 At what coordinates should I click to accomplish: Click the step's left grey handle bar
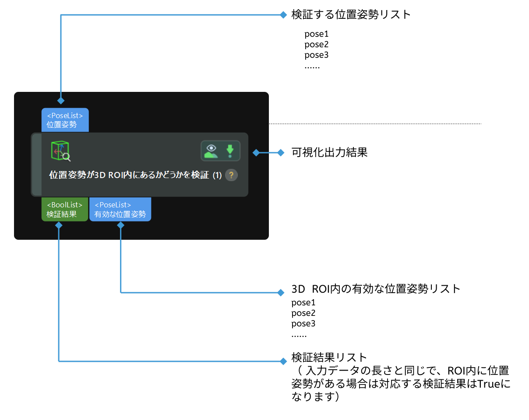36,164
